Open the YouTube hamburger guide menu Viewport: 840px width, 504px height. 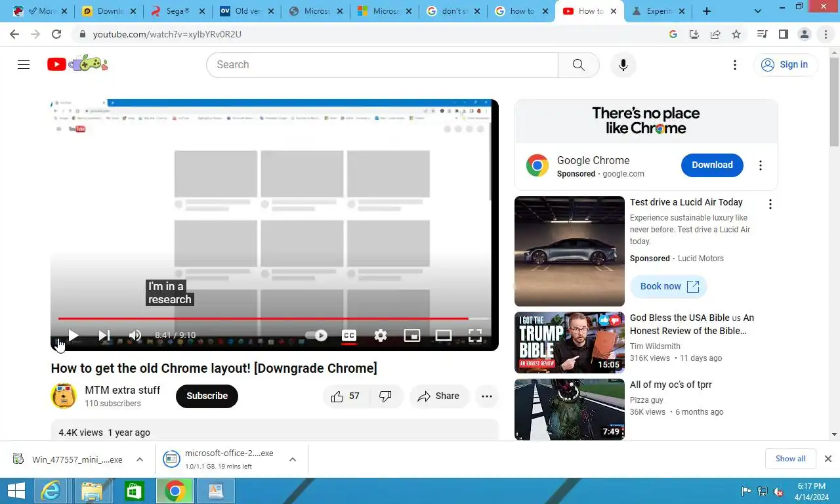(x=24, y=64)
